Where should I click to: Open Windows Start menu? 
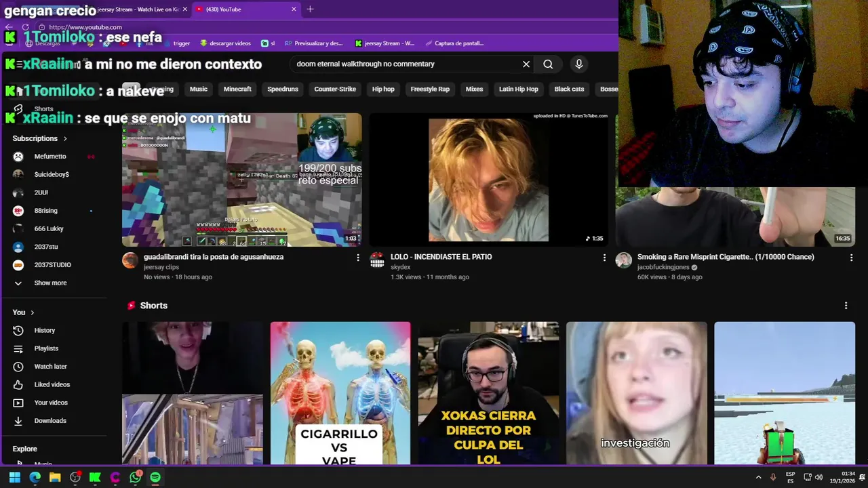pos(14,477)
